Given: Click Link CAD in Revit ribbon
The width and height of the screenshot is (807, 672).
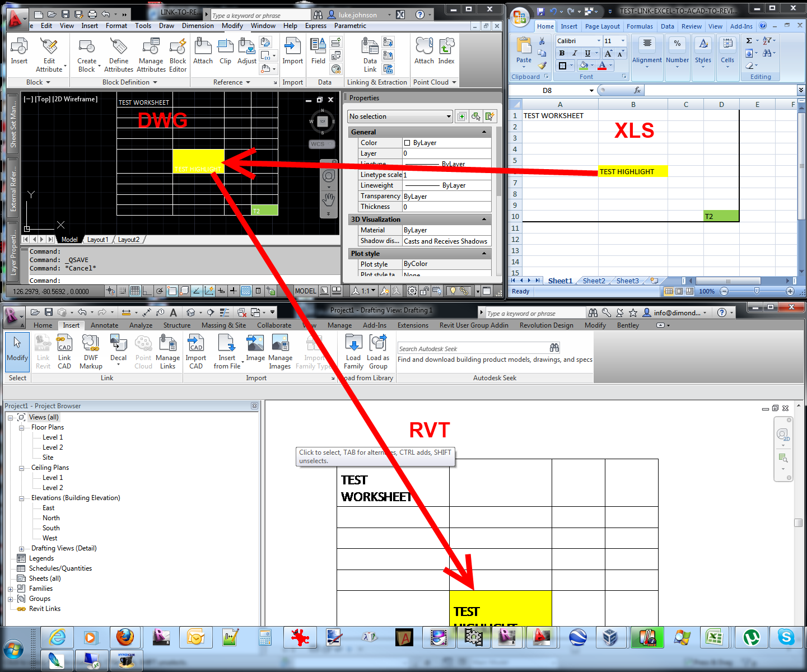Looking at the screenshot, I should (x=64, y=352).
